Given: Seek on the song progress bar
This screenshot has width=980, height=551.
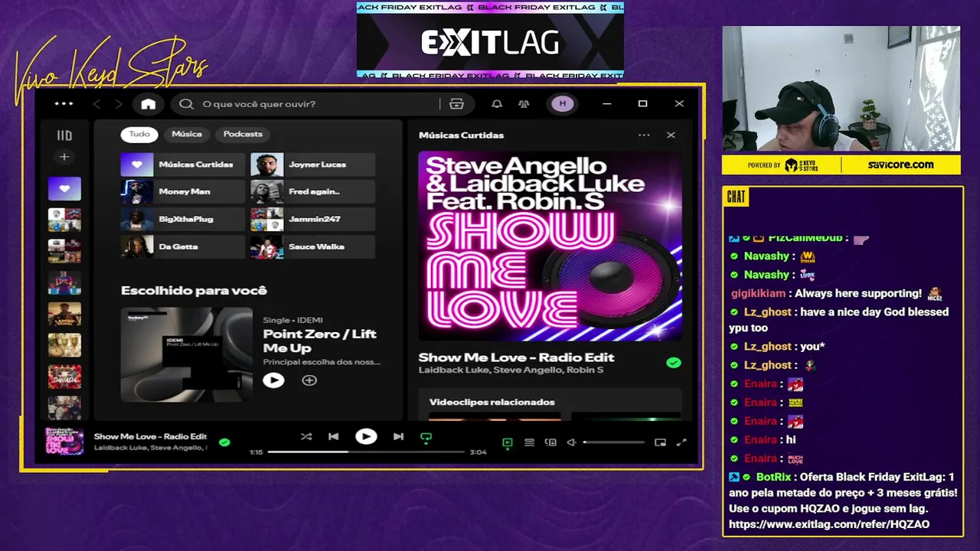Looking at the screenshot, I should pyautogui.click(x=367, y=452).
